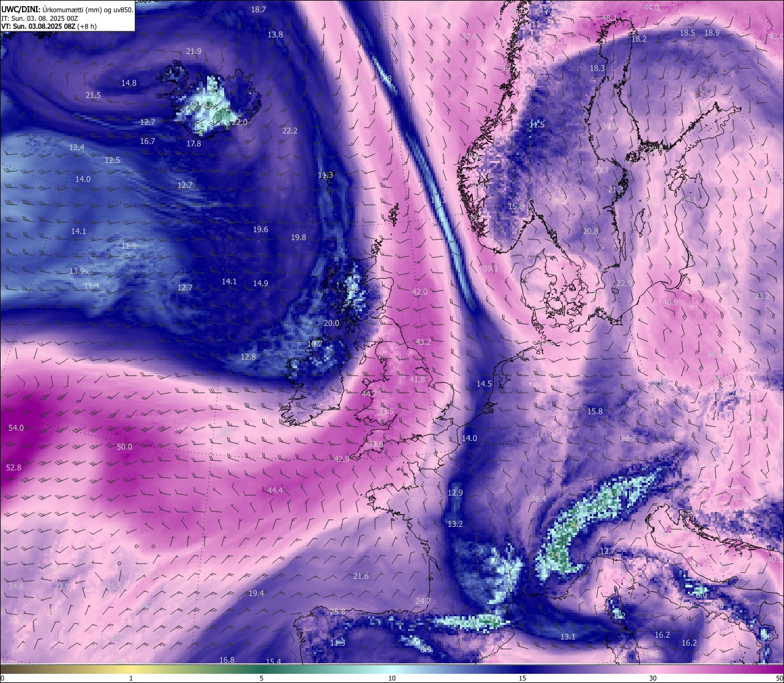Click the 19.6 value on the map

point(260,229)
